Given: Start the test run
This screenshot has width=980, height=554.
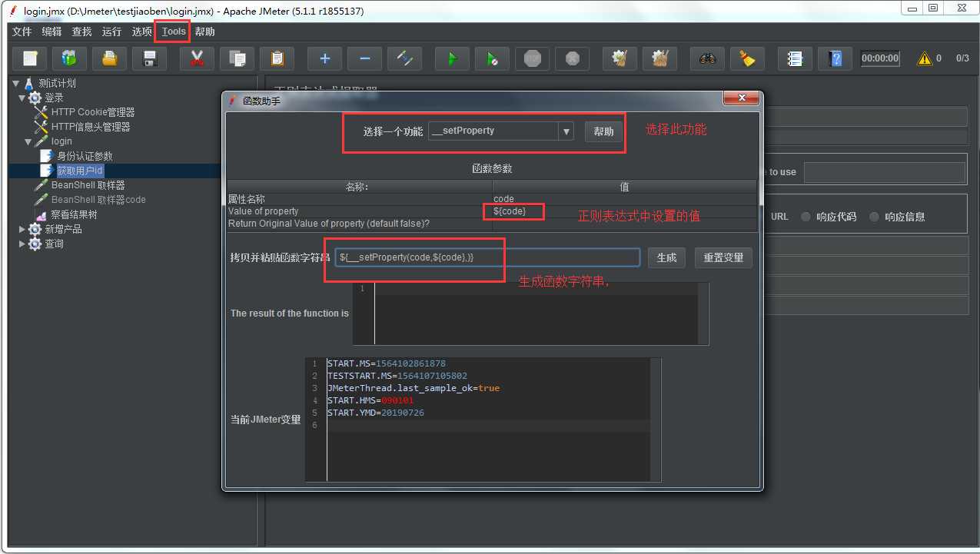Looking at the screenshot, I should point(453,58).
